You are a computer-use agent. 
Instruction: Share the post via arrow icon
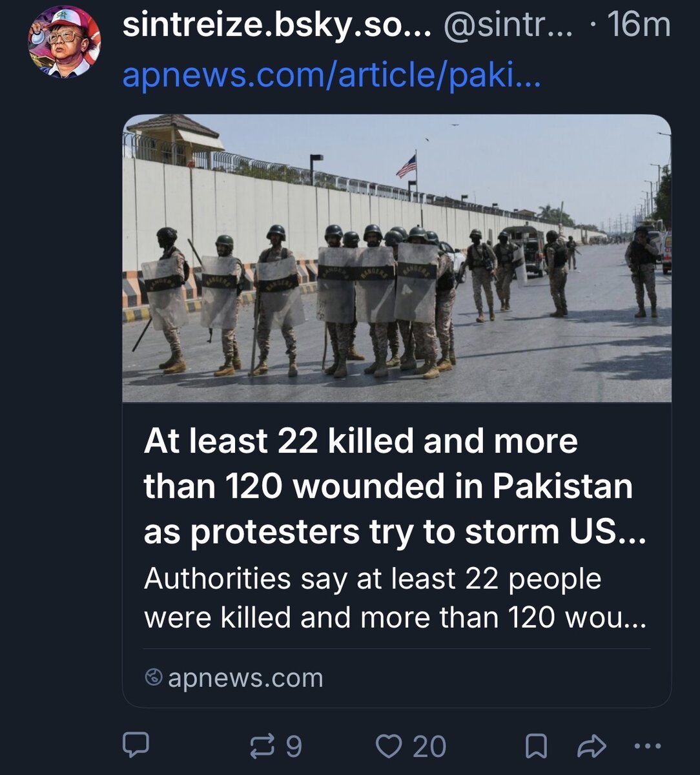click(591, 747)
